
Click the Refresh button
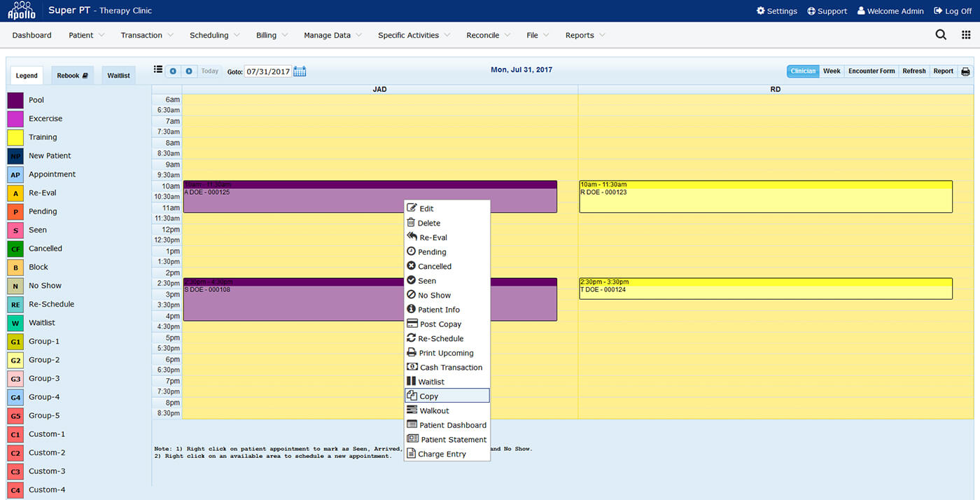coord(913,71)
